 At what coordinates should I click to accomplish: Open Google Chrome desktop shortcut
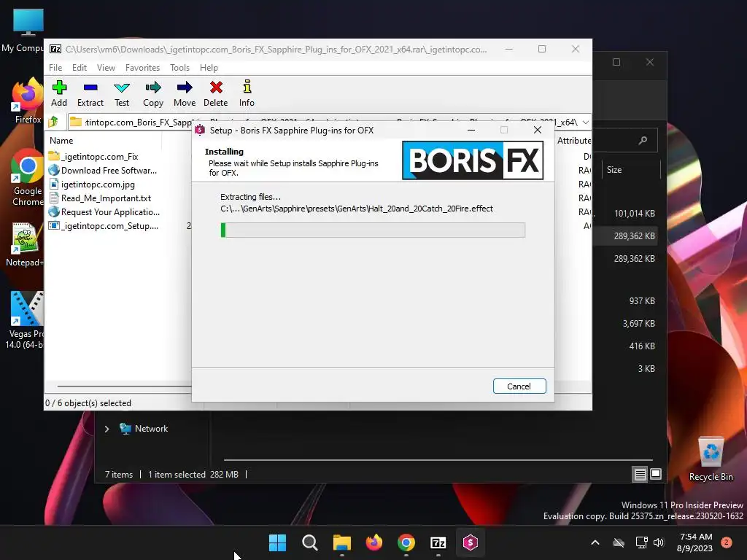[x=27, y=177]
